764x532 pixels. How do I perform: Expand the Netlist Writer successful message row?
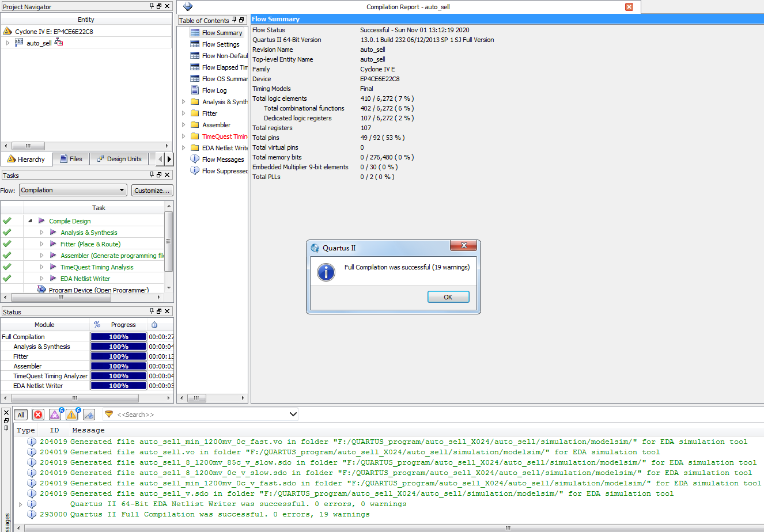click(21, 504)
